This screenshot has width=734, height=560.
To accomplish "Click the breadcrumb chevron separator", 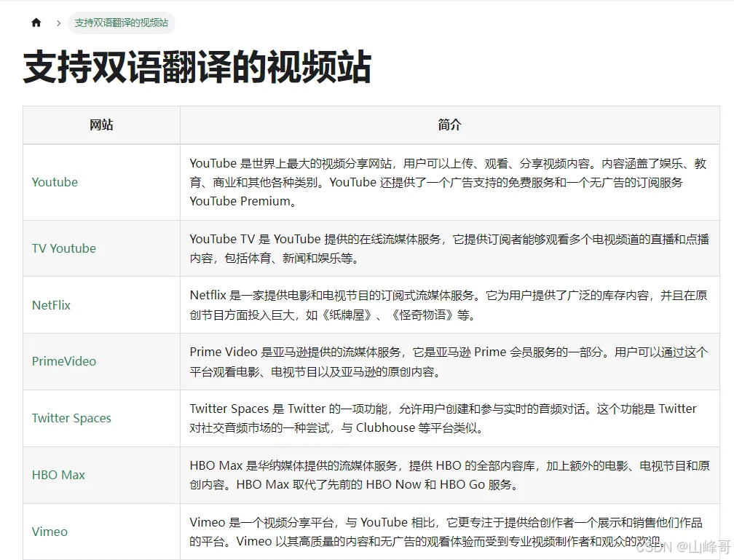I will pyautogui.click(x=58, y=23).
